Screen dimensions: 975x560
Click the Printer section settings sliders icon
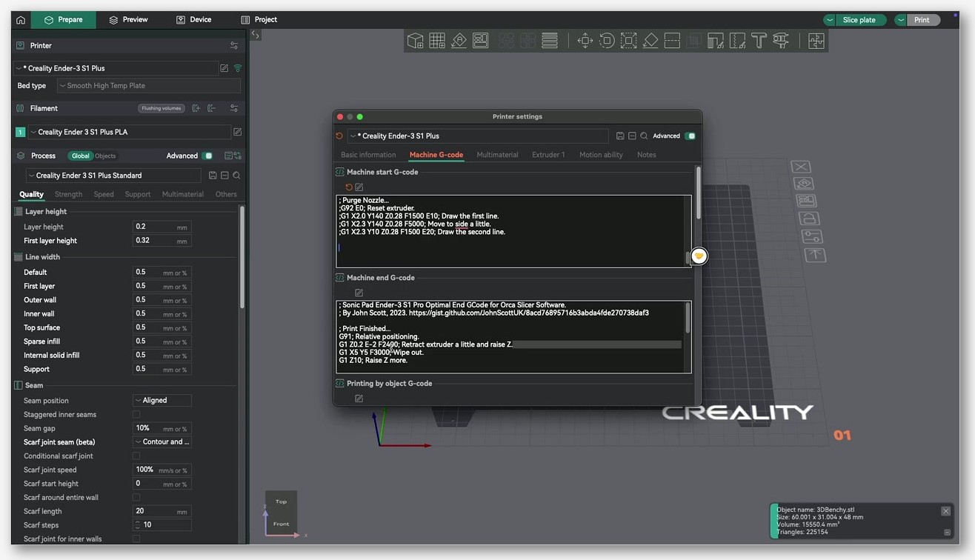[234, 45]
